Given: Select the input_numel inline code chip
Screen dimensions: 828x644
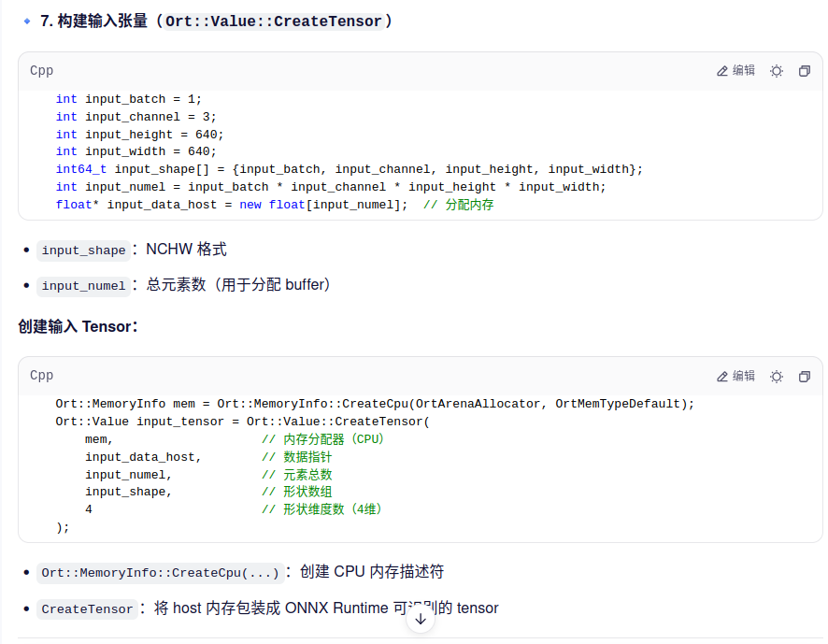Looking at the screenshot, I should tap(83, 285).
